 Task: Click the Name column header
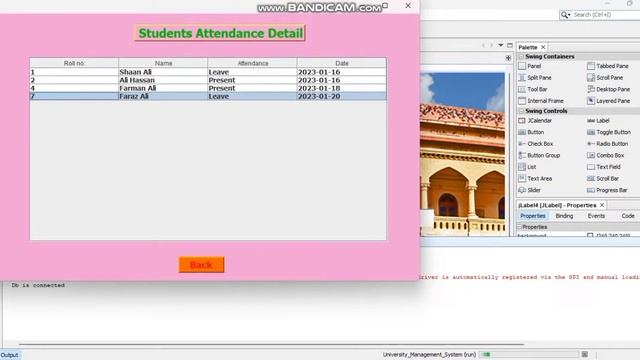pyautogui.click(x=163, y=63)
